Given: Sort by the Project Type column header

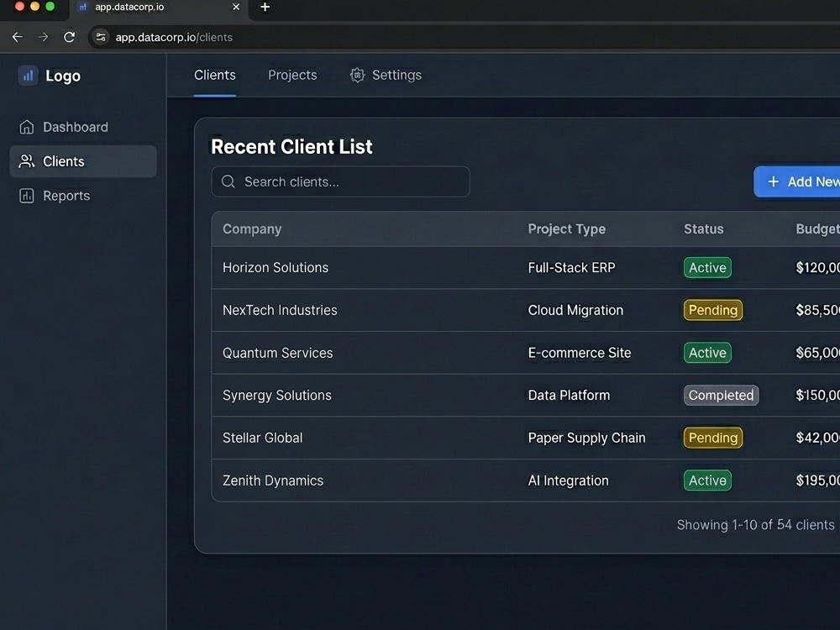Looking at the screenshot, I should click(567, 228).
